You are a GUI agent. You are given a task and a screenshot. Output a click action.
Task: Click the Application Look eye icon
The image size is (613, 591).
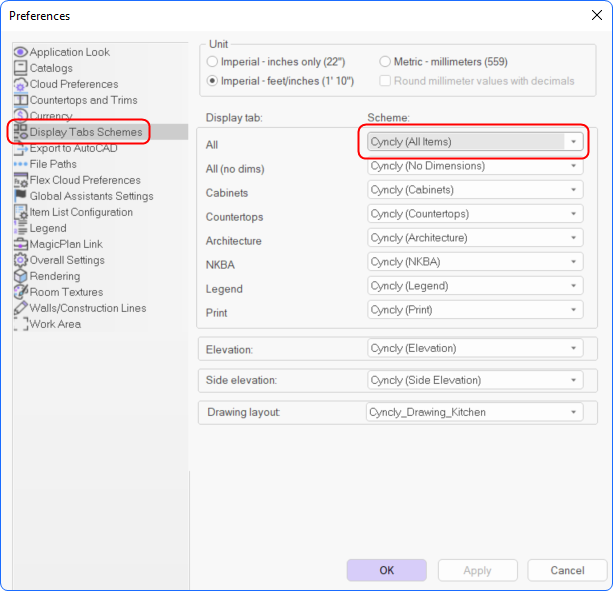[21, 52]
